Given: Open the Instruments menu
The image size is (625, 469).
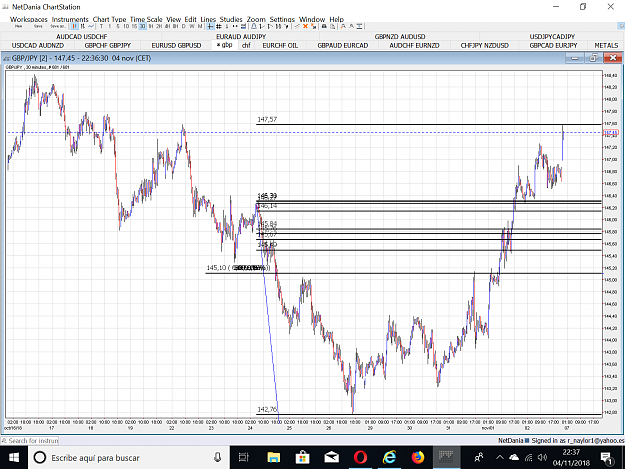Looking at the screenshot, I should pyautogui.click(x=70, y=19).
